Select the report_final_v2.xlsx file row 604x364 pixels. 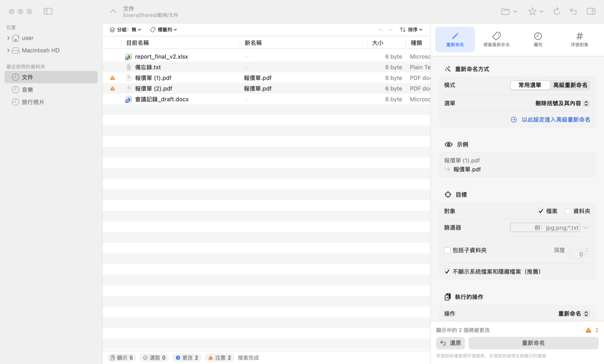pos(267,56)
